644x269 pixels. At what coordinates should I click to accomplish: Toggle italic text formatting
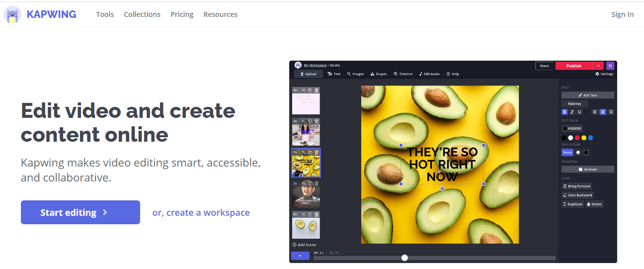pyautogui.click(x=572, y=112)
